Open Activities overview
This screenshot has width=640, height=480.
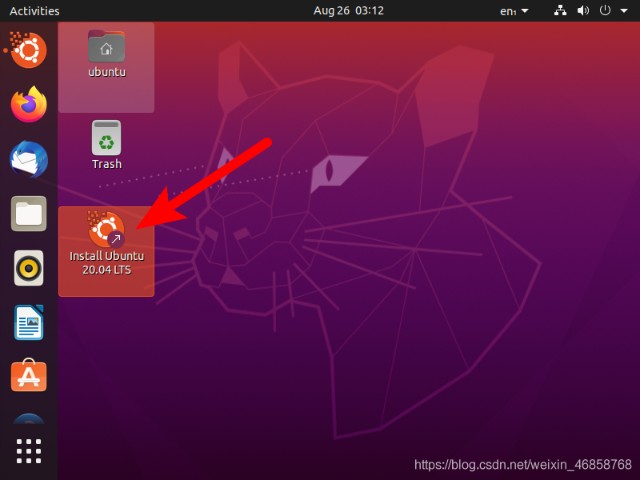34,11
